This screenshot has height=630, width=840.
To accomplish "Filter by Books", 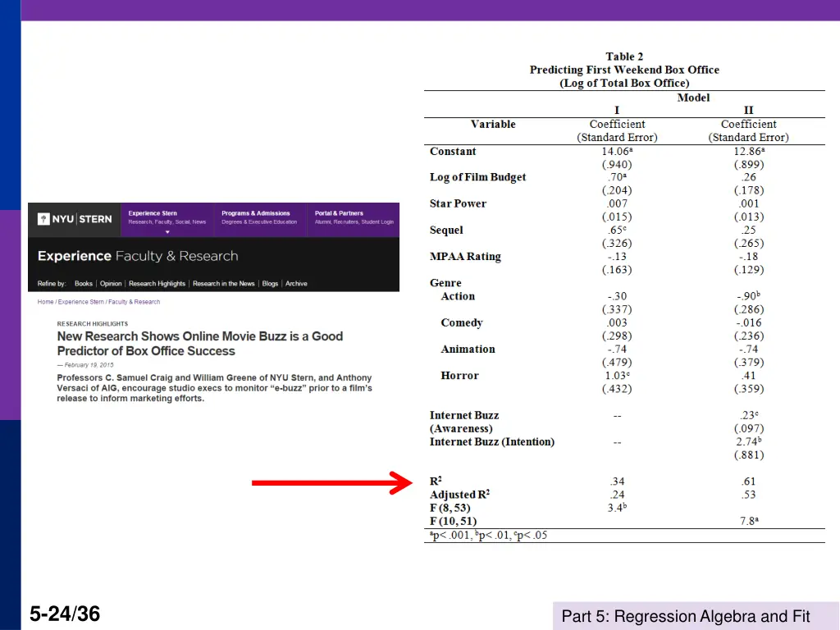I will coord(84,284).
